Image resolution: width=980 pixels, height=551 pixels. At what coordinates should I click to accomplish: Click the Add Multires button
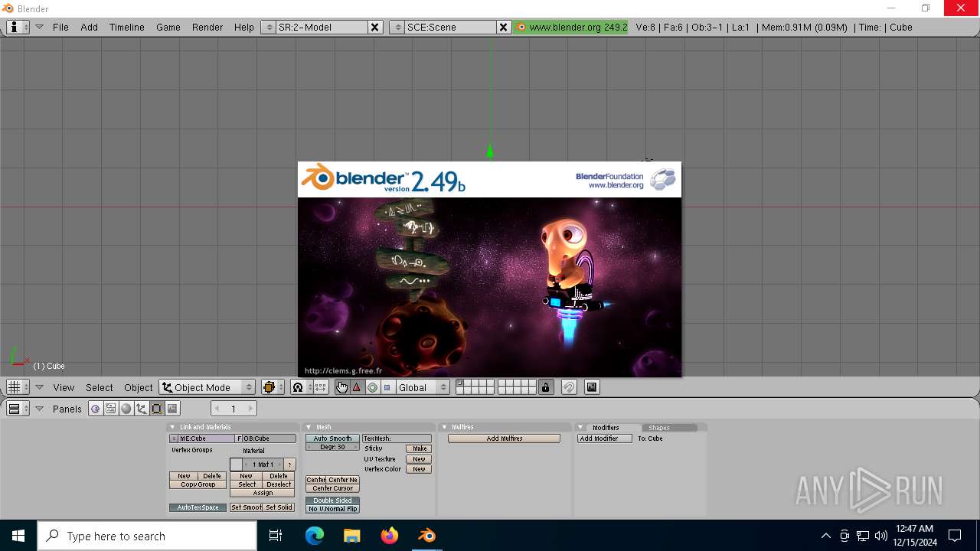505,439
